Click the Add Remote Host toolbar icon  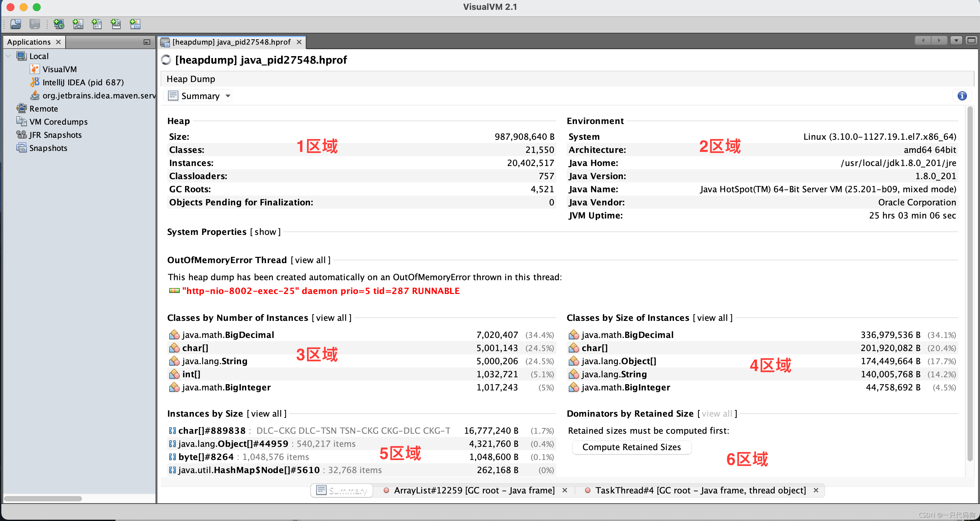[x=59, y=24]
